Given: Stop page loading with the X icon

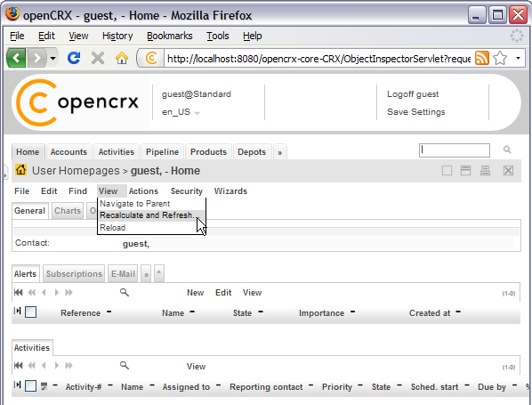Looking at the screenshot, I should click(x=98, y=58).
